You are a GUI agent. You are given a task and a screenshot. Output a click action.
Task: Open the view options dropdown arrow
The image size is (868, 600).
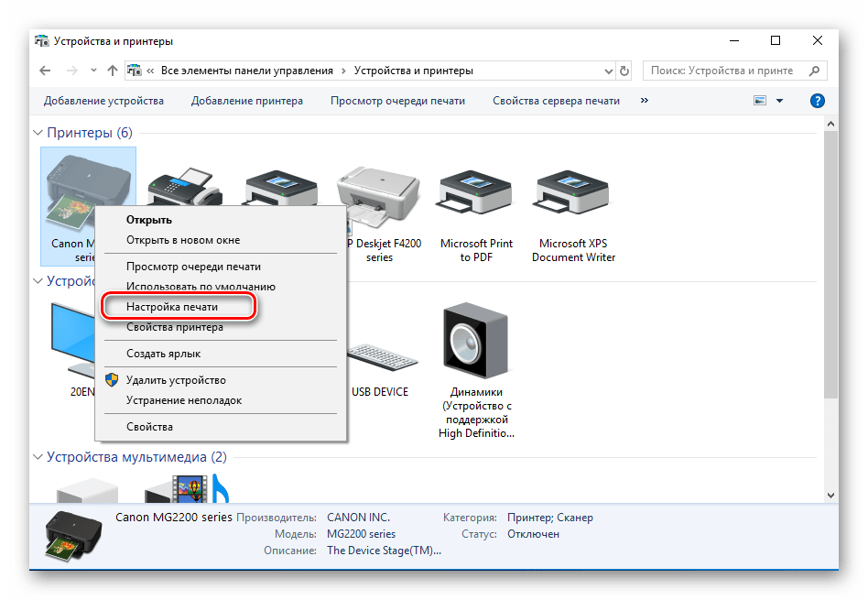779,101
